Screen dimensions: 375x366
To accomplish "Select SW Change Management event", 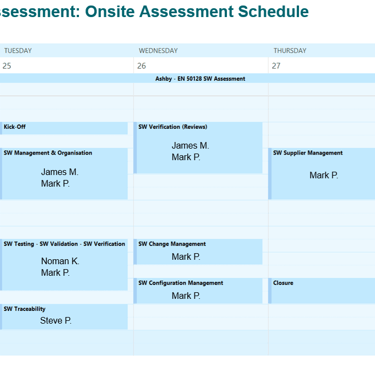I will 198,252.
